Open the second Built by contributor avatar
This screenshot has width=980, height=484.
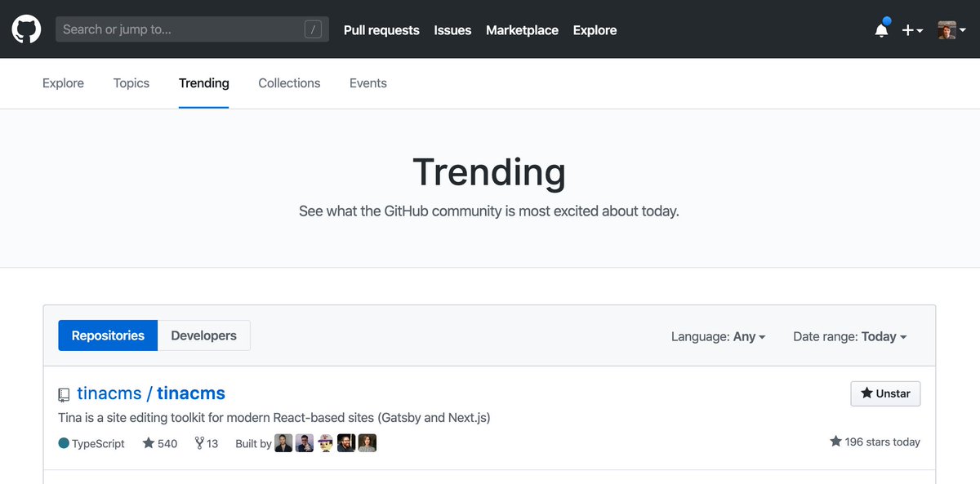point(305,443)
